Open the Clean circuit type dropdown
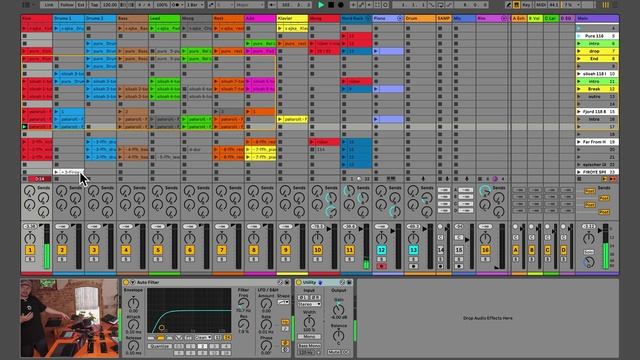This screenshot has height=360, width=640. (x=203, y=338)
